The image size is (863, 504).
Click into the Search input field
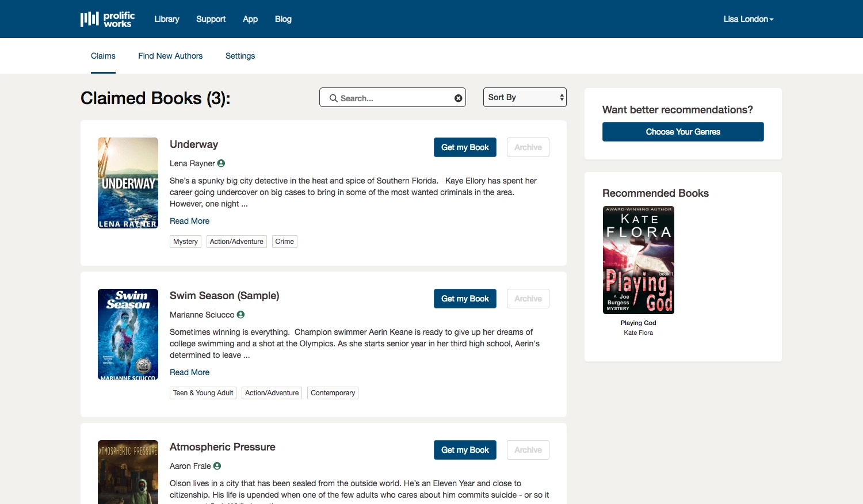(394, 98)
